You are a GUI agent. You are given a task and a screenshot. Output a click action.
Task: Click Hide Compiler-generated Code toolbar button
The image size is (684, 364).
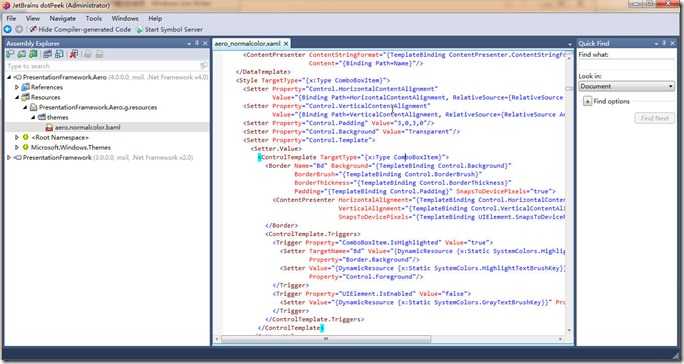tap(80, 29)
